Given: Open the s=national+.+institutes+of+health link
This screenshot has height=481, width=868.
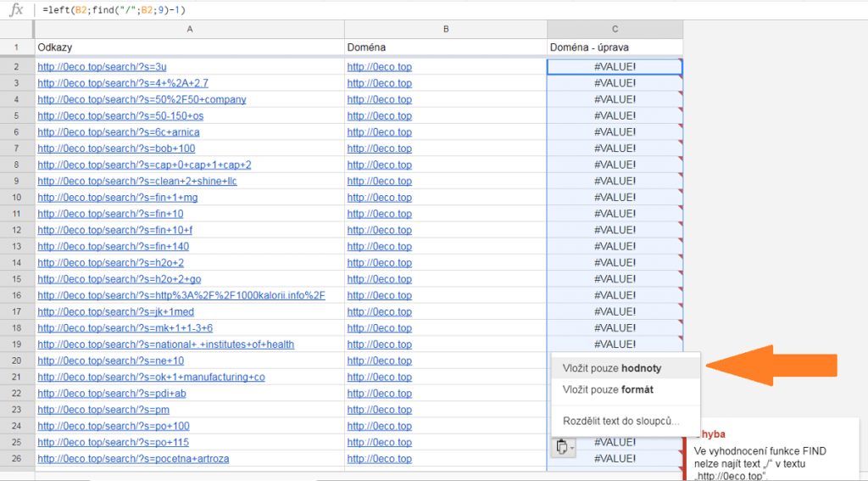Looking at the screenshot, I should point(165,344).
